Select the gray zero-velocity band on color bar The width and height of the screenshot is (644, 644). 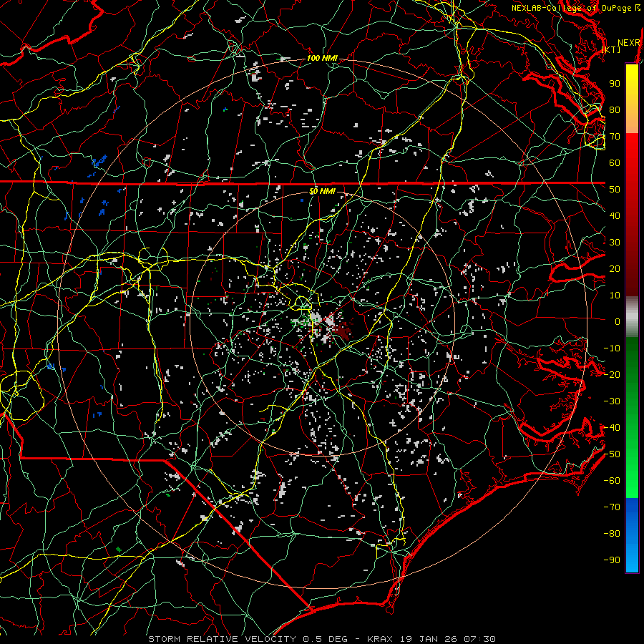[x=632, y=316]
